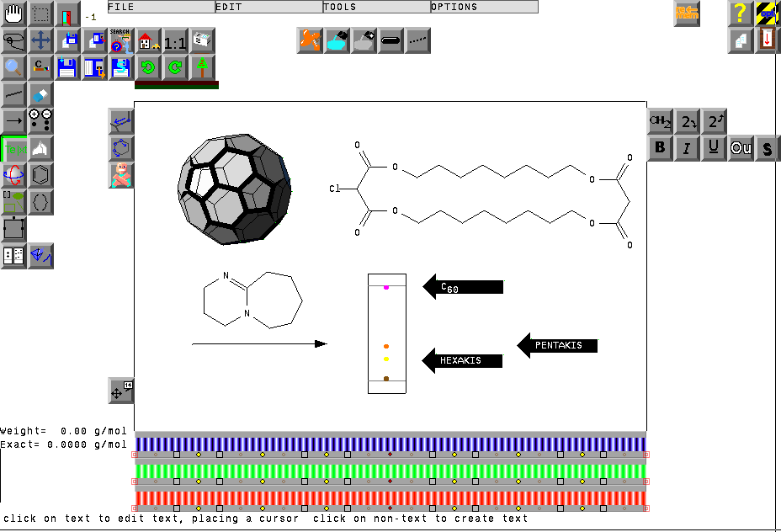Click the CH2 subscript formatting button

coord(661,122)
